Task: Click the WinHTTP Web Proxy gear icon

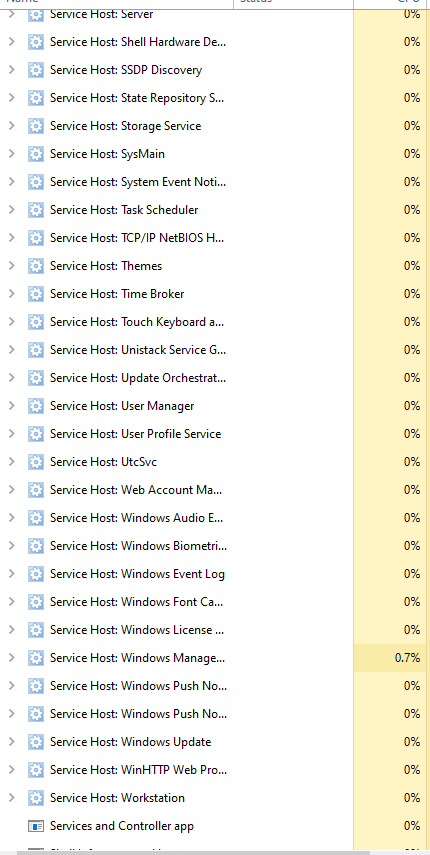Action: click(35, 769)
